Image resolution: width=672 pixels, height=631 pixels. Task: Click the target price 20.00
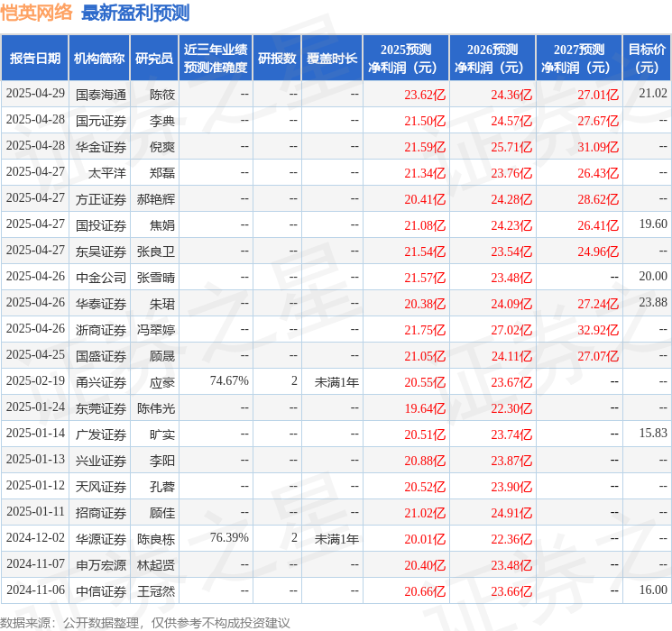pos(653,276)
